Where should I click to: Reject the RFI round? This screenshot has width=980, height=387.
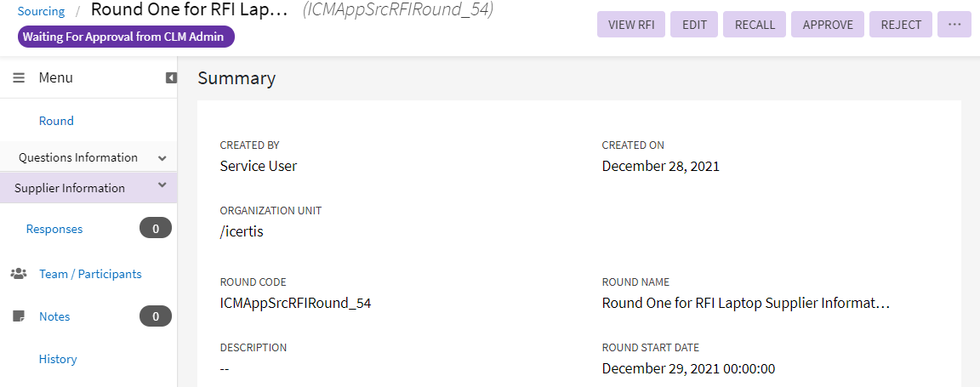coord(901,25)
